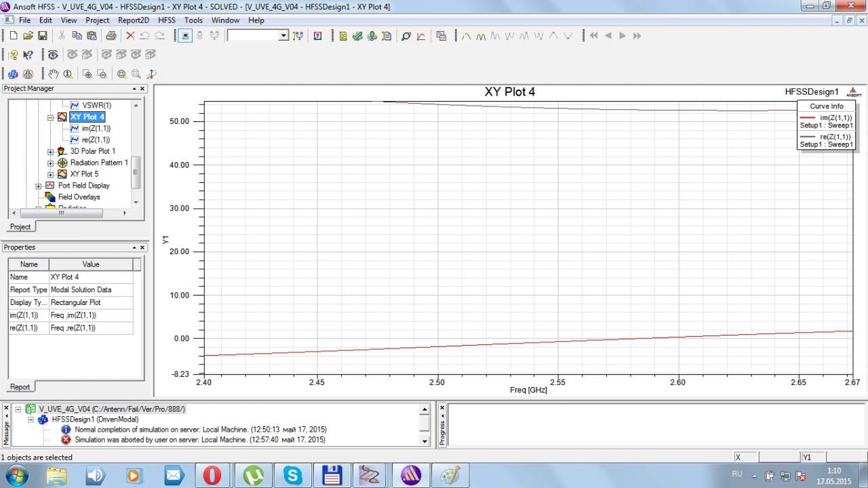Click the double-peak marker icon

pos(481,36)
